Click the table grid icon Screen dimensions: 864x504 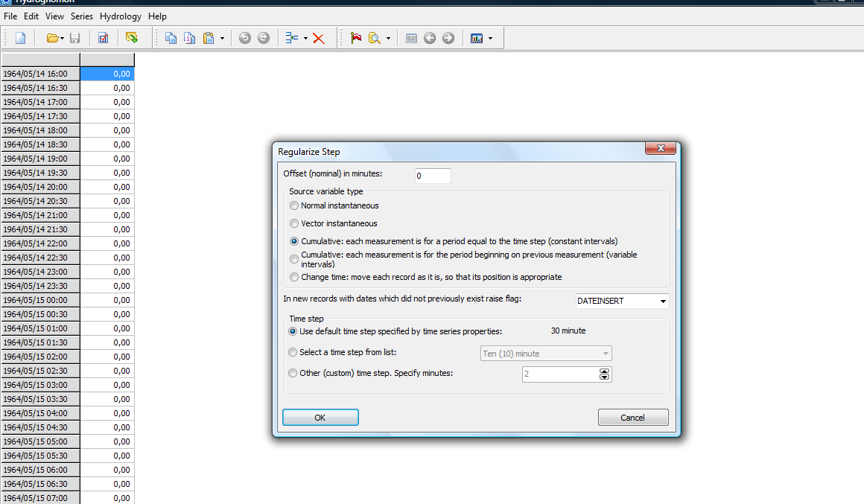click(411, 38)
